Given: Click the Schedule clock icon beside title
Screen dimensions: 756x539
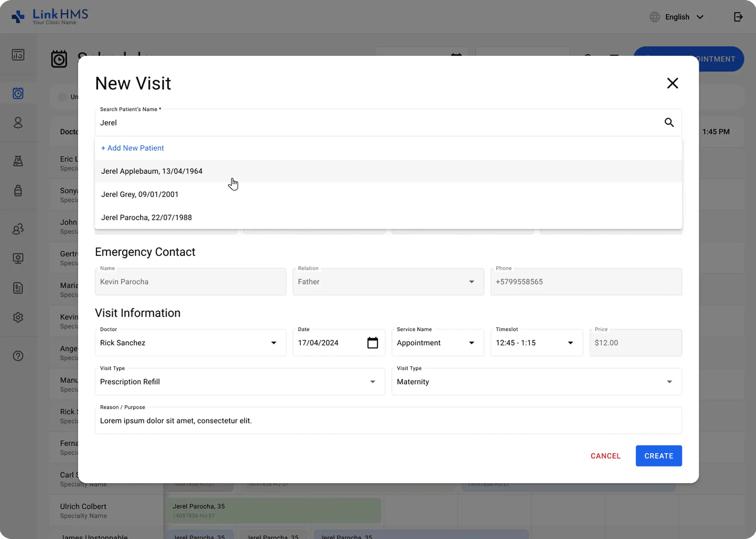Looking at the screenshot, I should point(59,59).
